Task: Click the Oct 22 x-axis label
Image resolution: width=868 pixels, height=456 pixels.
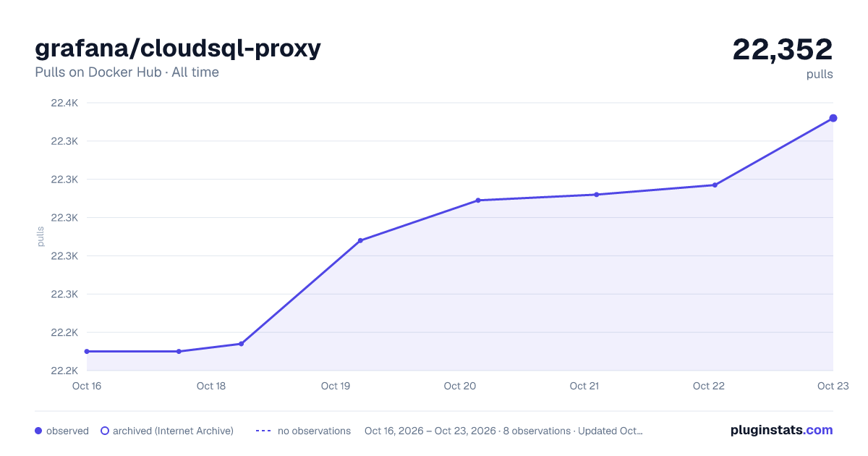Action: (x=709, y=386)
